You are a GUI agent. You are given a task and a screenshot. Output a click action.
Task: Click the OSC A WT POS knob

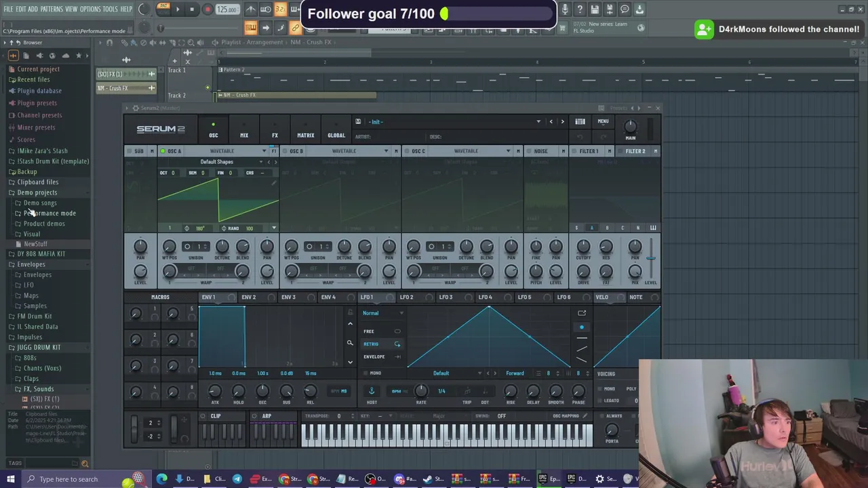(x=170, y=247)
